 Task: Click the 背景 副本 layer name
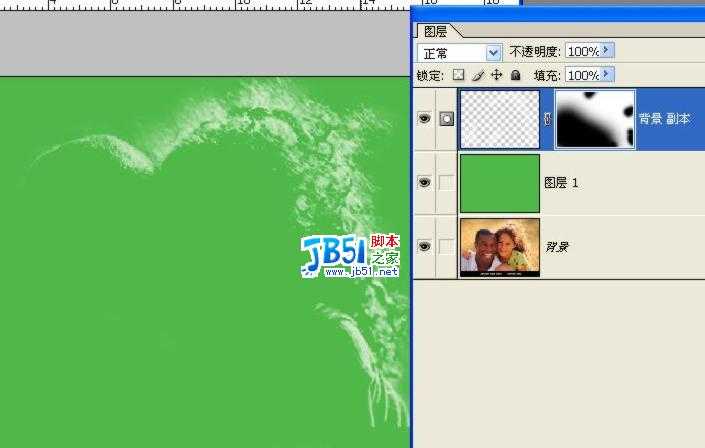click(664, 119)
